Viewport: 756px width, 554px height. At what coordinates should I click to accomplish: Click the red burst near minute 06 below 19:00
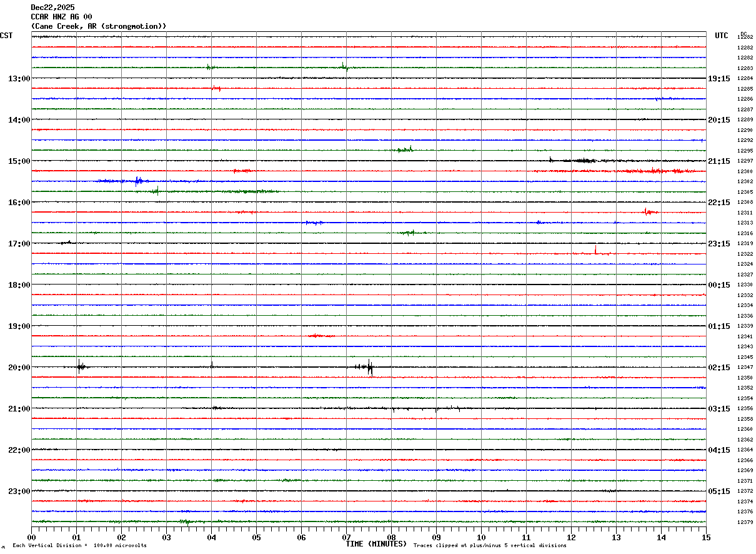pos(321,336)
